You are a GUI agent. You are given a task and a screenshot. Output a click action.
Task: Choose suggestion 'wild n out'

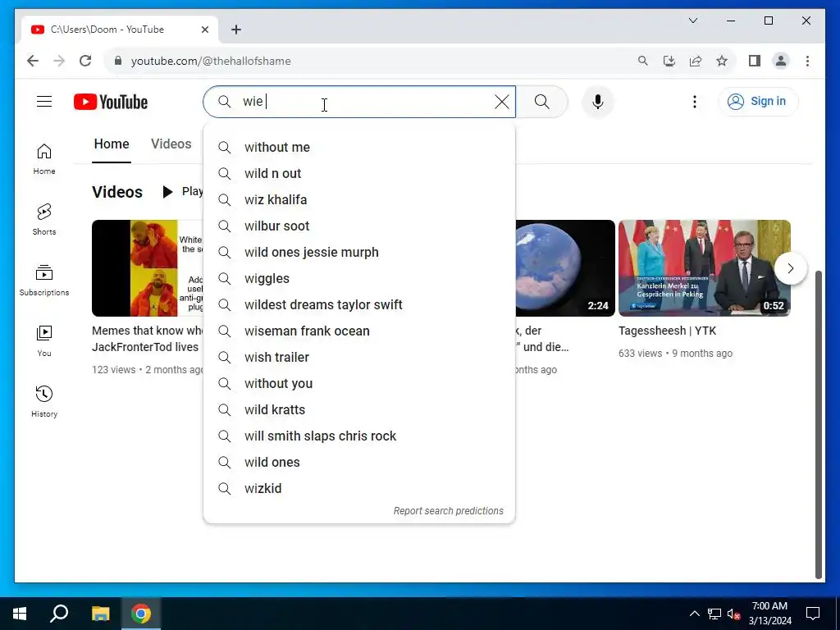coord(359,174)
